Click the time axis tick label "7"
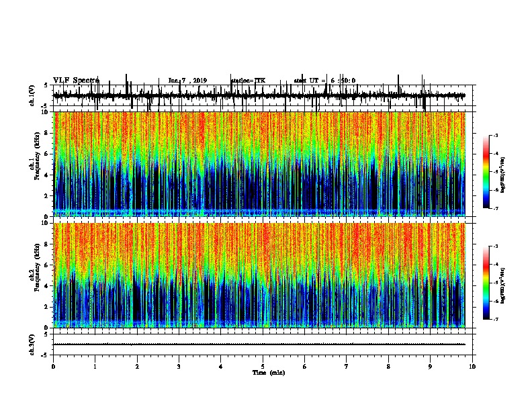This screenshot has width=532, height=411. [347, 366]
